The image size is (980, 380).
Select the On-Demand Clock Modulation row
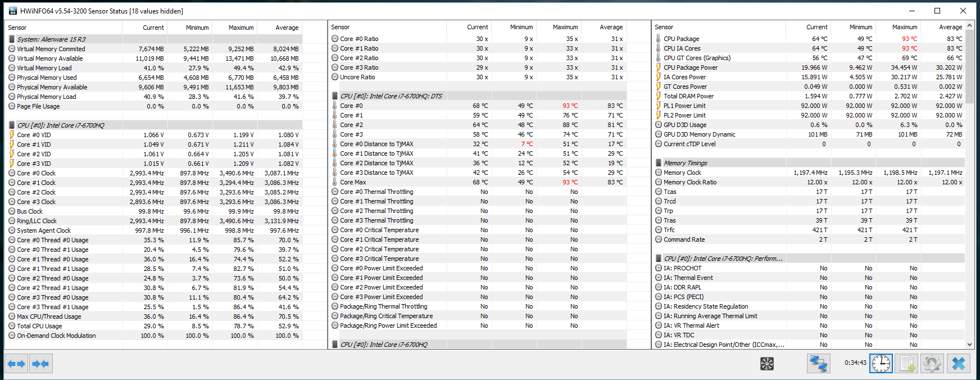click(154, 336)
